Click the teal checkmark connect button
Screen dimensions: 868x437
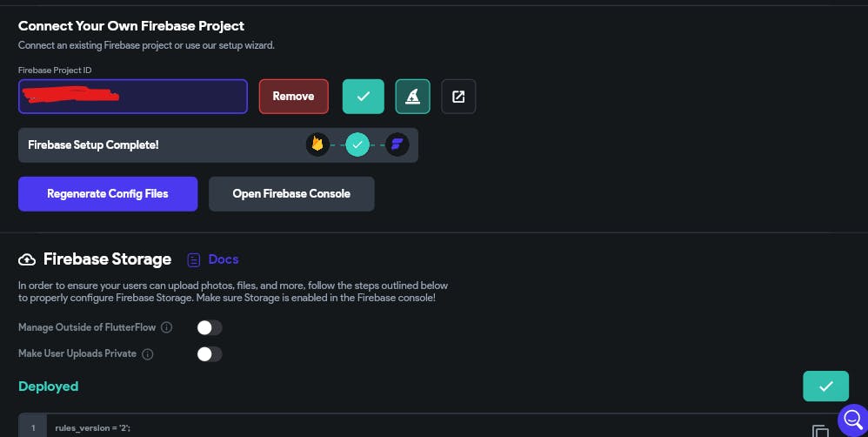[364, 97]
